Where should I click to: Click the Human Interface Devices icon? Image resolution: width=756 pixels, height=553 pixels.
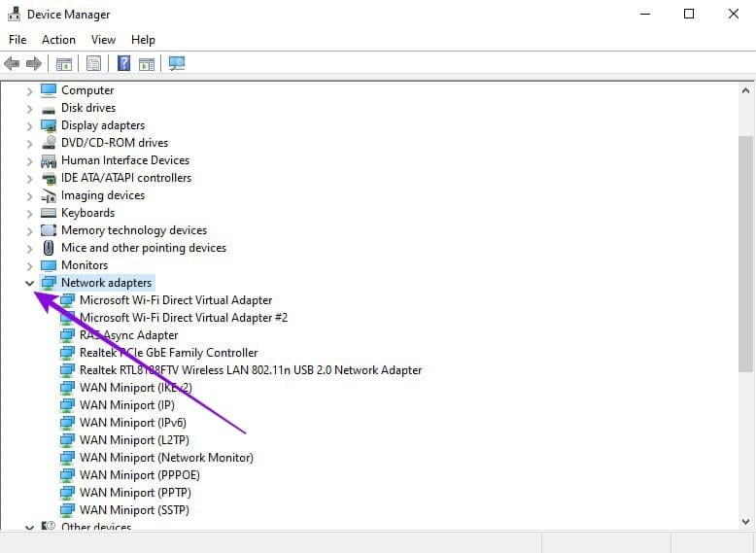coord(49,160)
